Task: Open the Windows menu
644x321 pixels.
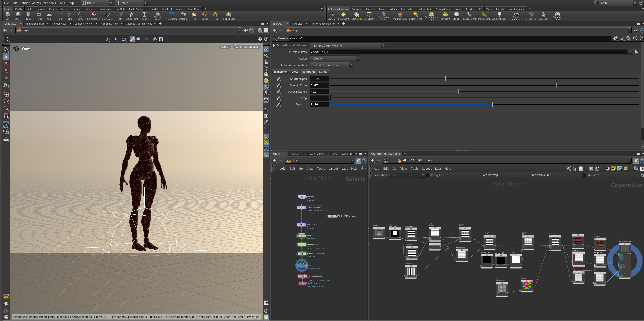Action: (50, 3)
